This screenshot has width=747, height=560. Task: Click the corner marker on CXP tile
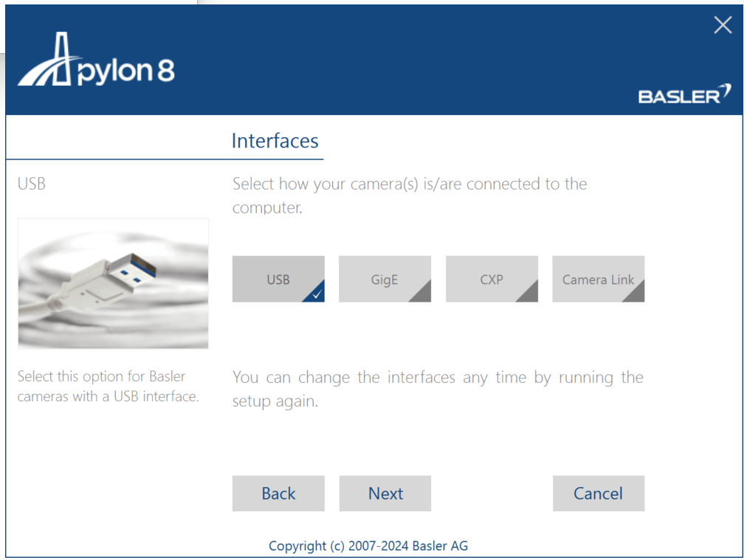[x=529, y=294]
